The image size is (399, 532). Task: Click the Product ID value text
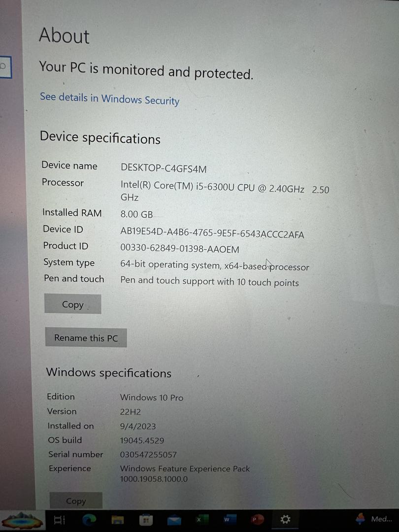pyautogui.click(x=180, y=248)
